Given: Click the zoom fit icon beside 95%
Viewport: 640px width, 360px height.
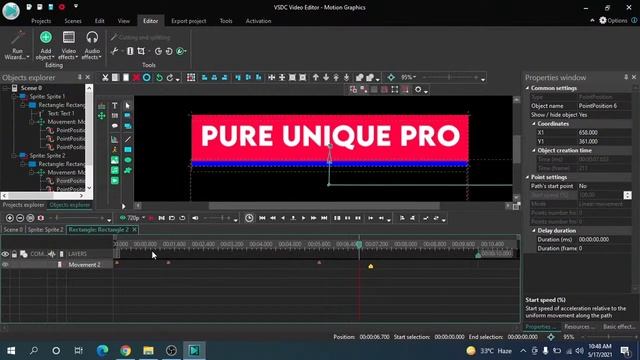Looking at the screenshot, I should point(391,78).
